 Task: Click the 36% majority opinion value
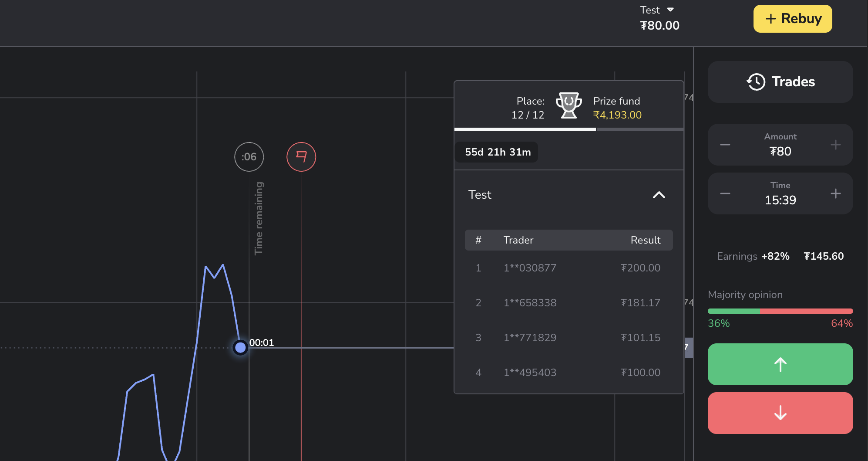pos(719,323)
